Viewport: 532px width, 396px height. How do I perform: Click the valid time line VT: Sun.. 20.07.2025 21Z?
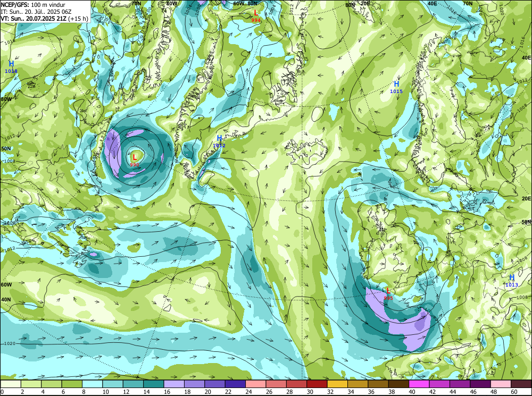(34, 18)
